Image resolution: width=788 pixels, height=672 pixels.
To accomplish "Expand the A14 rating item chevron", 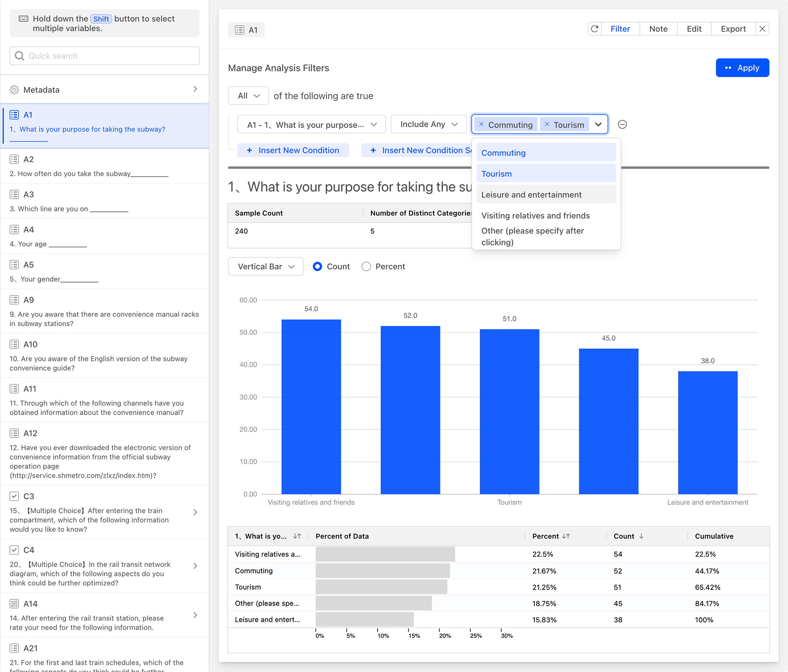I will 195,615.
